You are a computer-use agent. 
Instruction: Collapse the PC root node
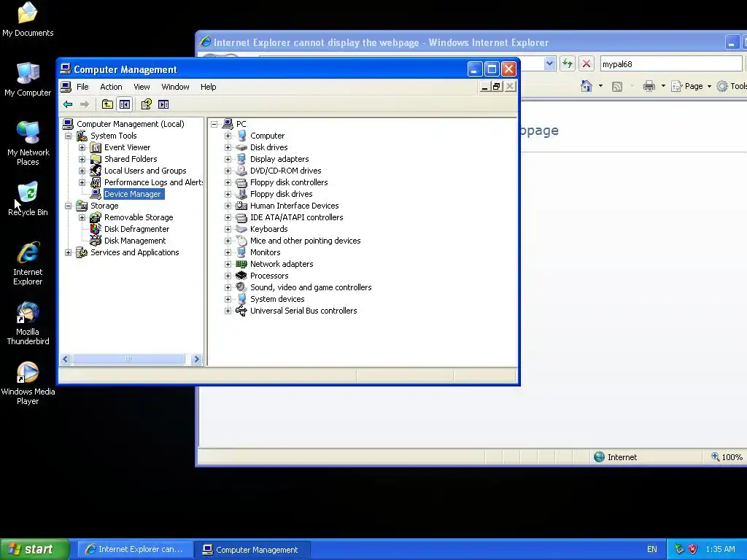click(214, 124)
